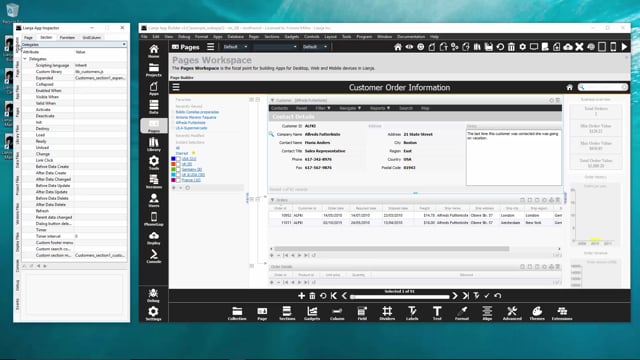Screen dimensions: 640x360
Task: Toggle the UK filter checkbox
Action: tap(178, 164)
